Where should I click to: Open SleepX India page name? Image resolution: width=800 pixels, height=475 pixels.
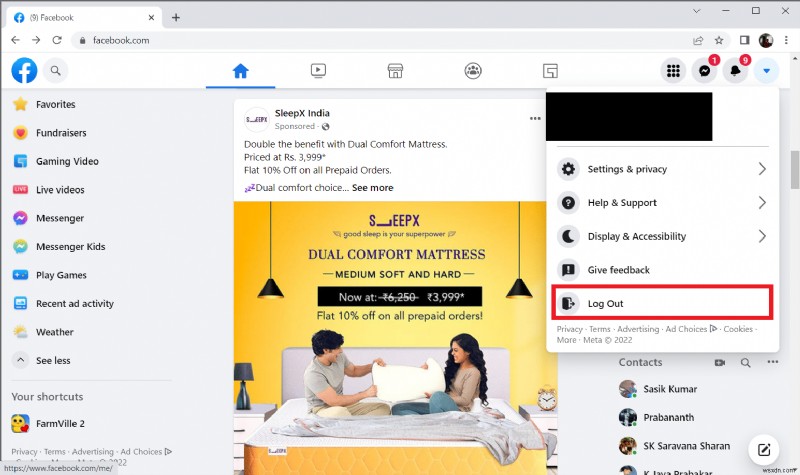(x=302, y=113)
